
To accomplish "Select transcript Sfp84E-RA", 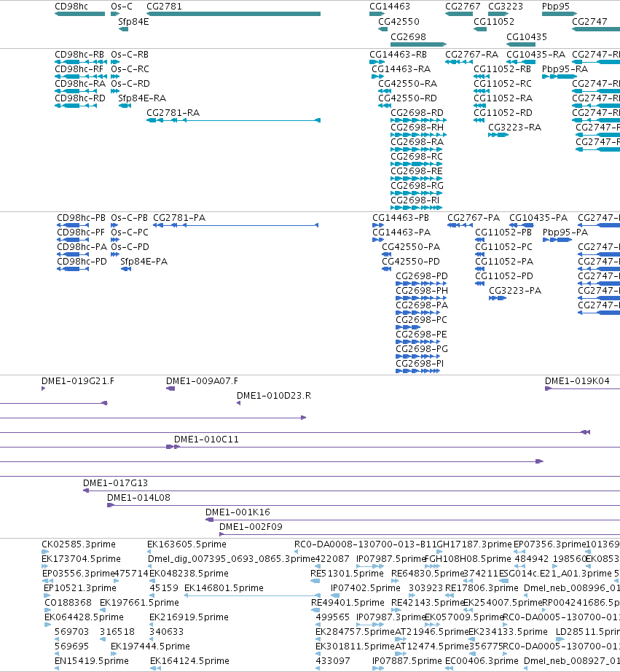I will tap(125, 106).
